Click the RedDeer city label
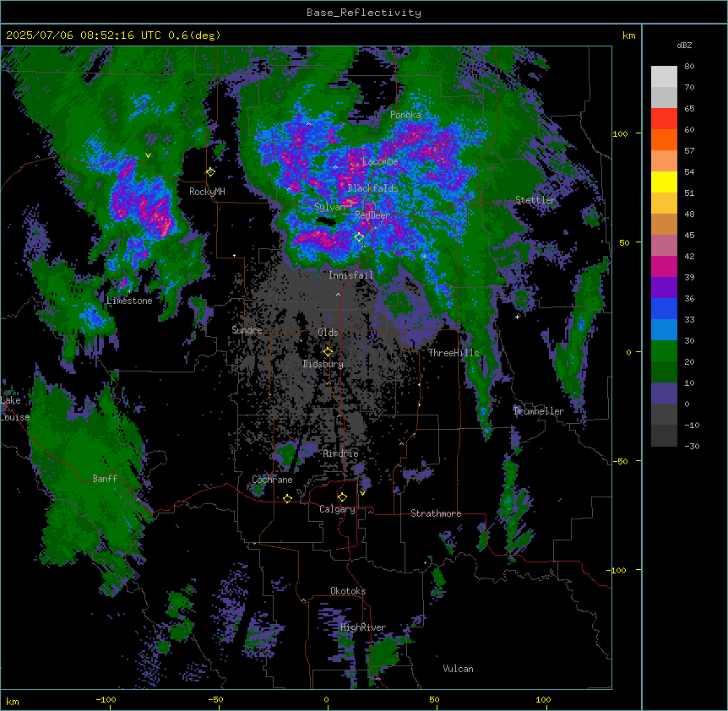This screenshot has width=728, height=711. (x=372, y=215)
